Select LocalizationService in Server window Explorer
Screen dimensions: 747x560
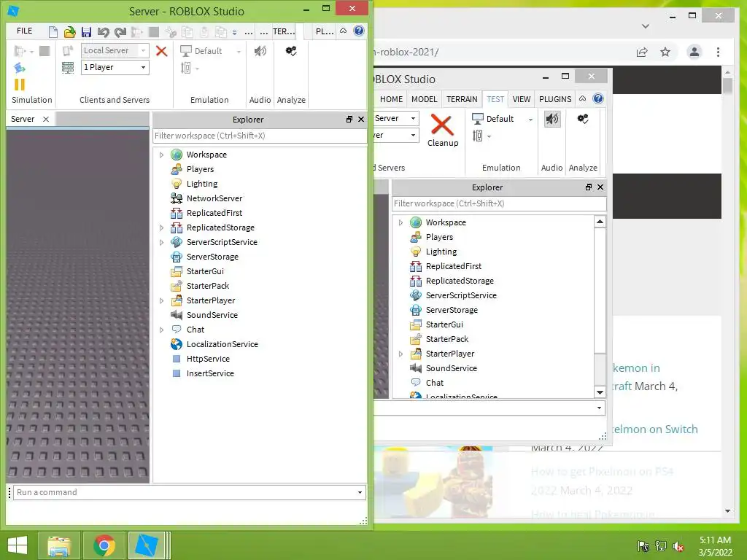[222, 344]
